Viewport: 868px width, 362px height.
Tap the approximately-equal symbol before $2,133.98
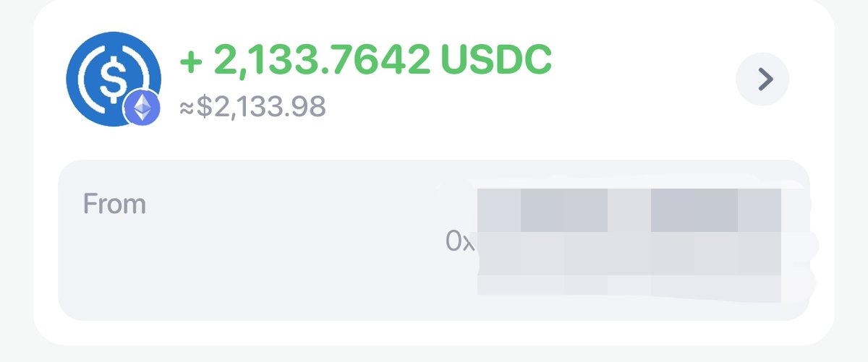[186, 108]
